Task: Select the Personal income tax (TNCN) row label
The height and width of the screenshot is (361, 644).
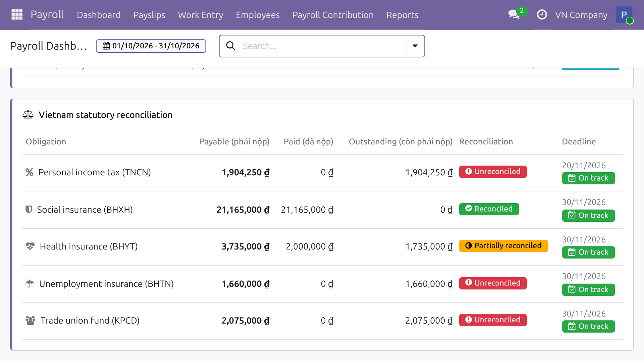Action: 95,172
